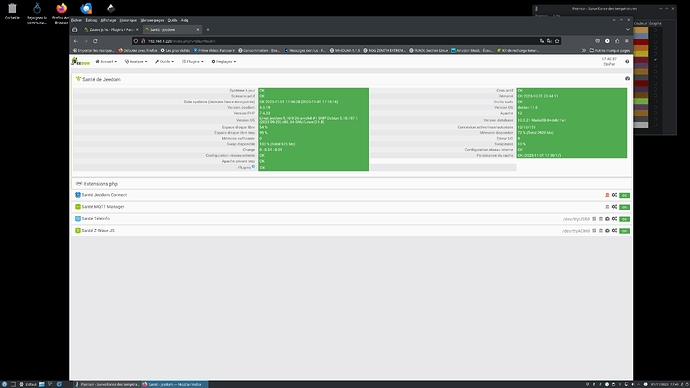Image resolution: width=690 pixels, height=388 pixels.
Task: Click the red alert icon in Jeedom Connect row
Action: [607, 195]
